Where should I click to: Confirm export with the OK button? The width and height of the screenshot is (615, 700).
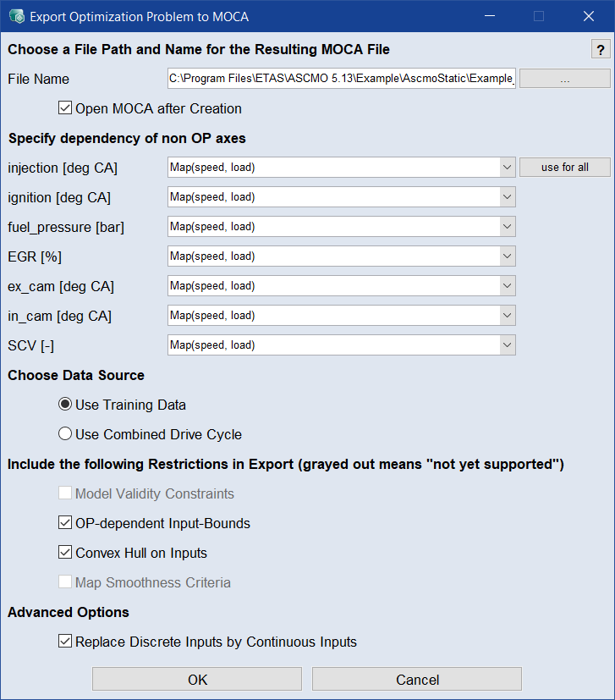197,680
